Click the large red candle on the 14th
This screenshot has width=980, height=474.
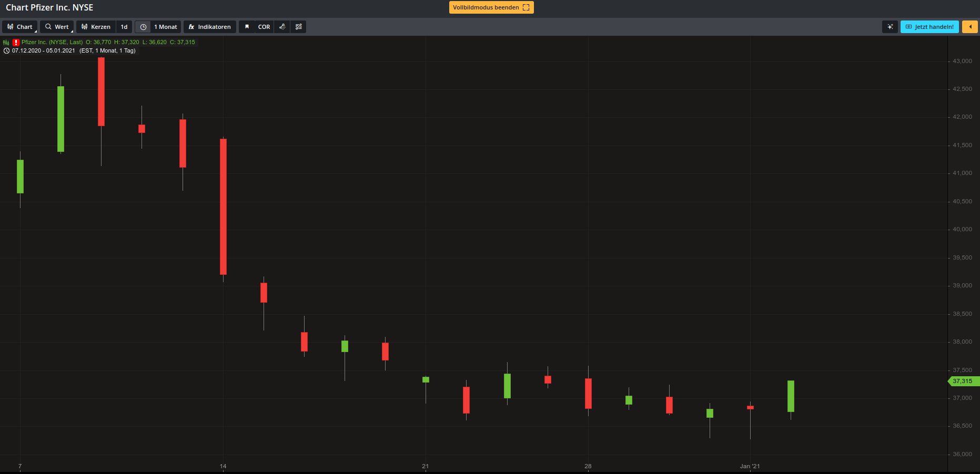(224, 207)
